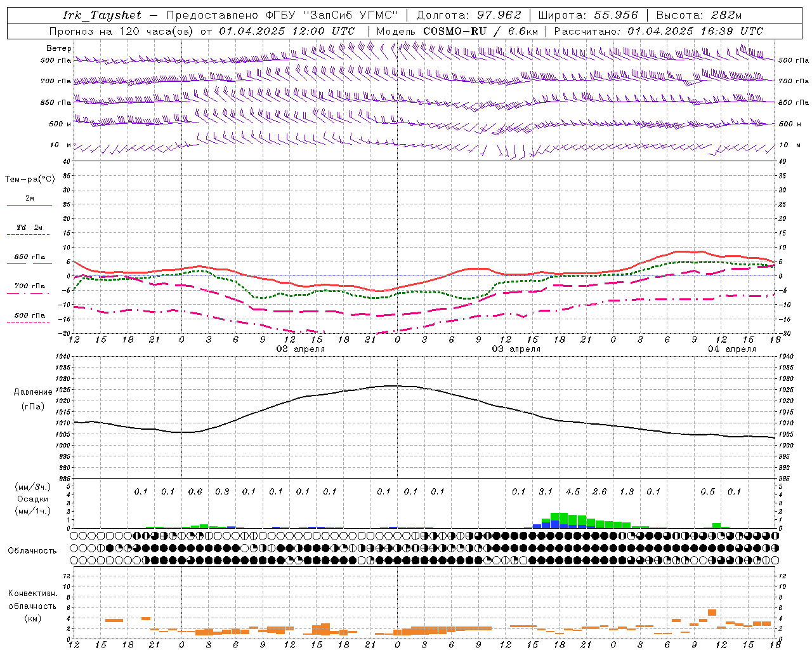This screenshot has width=812, height=650.
Task: Click the 850 гПа entry in temperature legend
Action: [30, 257]
